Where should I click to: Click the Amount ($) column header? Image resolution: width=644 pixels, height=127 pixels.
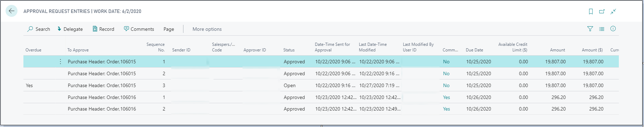pyautogui.click(x=592, y=50)
